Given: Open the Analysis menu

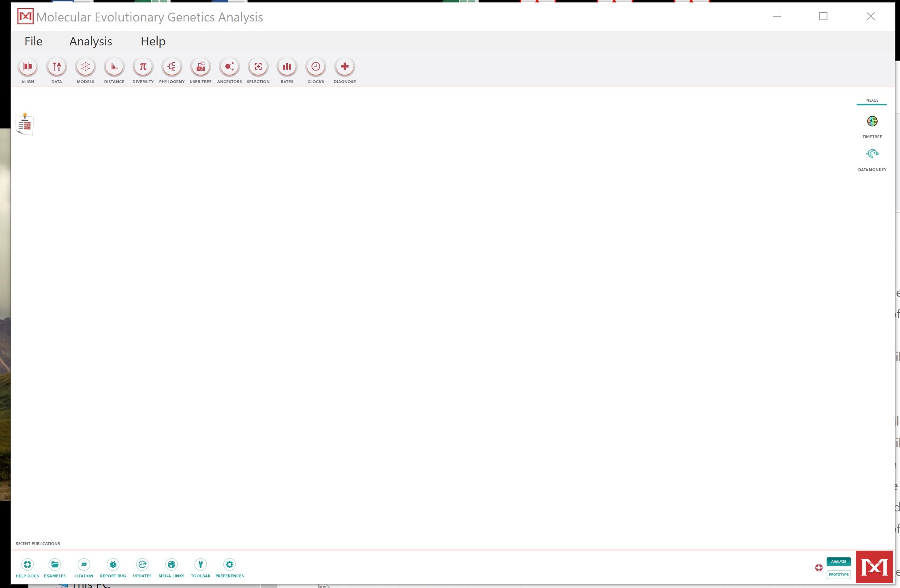Looking at the screenshot, I should point(91,41).
